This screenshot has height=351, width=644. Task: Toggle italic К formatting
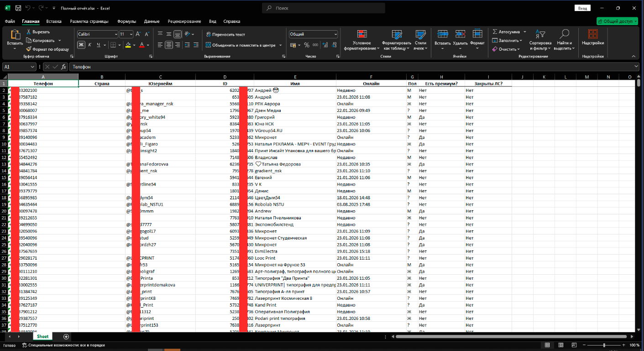(90, 45)
